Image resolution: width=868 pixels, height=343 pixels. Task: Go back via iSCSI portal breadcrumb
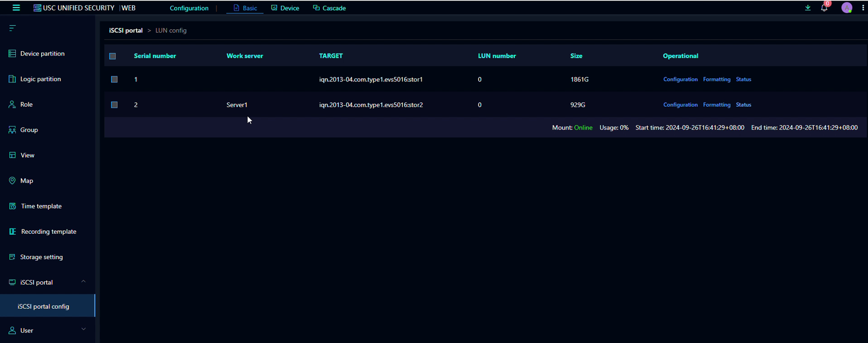click(125, 30)
